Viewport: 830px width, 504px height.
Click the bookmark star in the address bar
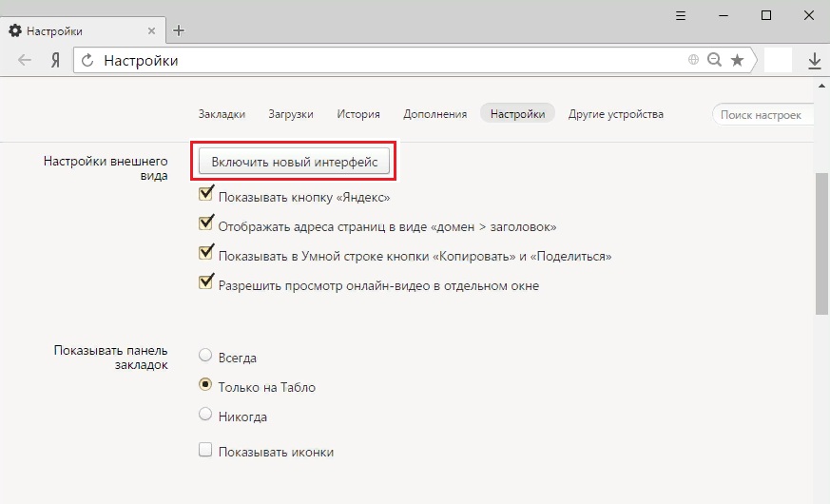[737, 61]
